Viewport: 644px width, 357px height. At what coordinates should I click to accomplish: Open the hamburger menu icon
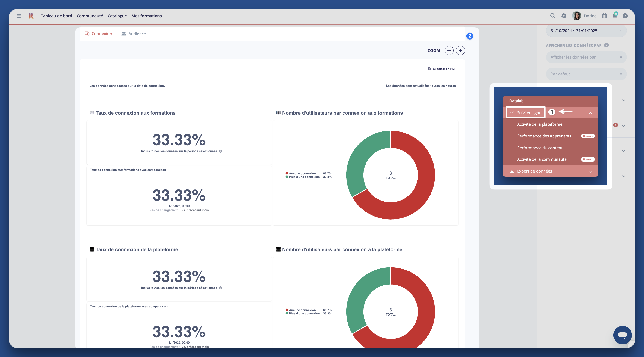pos(19,16)
